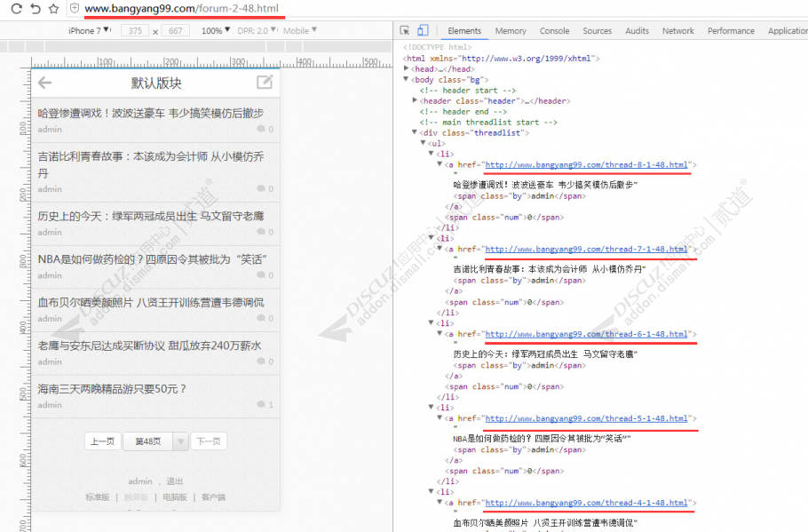Click the 标准版 footer link

(x=98, y=497)
